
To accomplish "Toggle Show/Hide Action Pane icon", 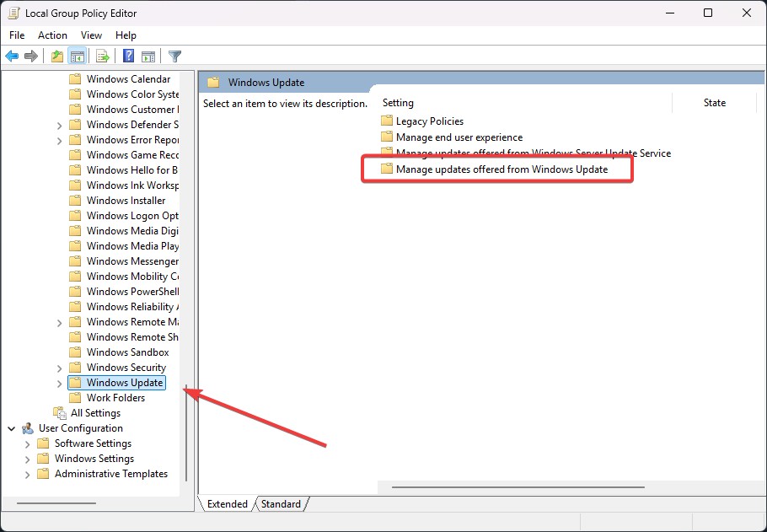I will point(148,56).
